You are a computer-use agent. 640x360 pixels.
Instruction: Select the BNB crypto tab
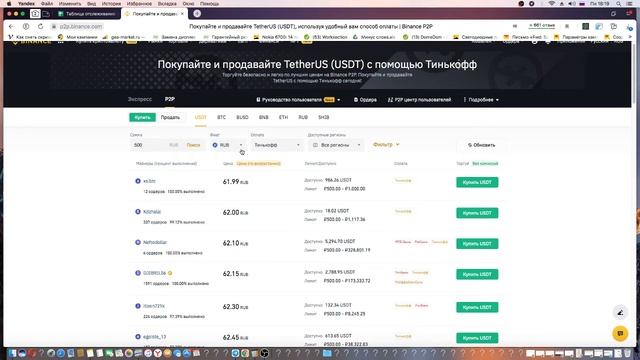264,117
